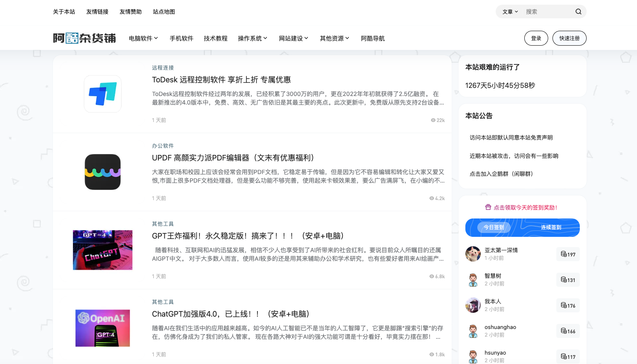The height and width of the screenshot is (364, 637).
Task: Click the 176 points badge for 我本人
Action: [568, 306]
